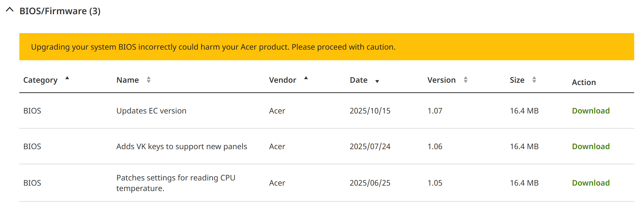
Task: Collapse the BIOS/Firmware section chevron
Action: (10, 10)
